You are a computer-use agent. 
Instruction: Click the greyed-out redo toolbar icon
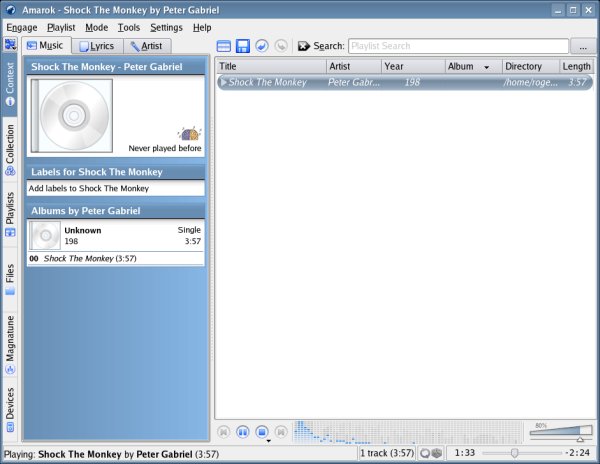click(281, 46)
